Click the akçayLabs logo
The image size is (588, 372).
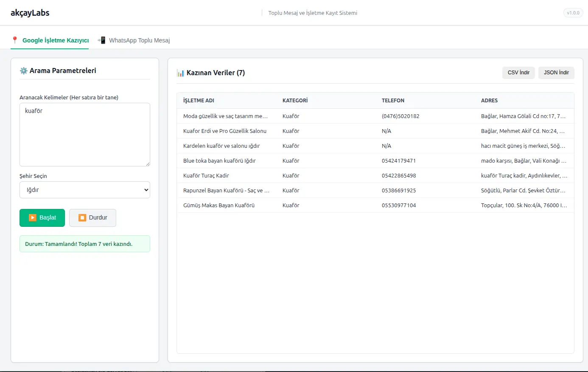point(30,13)
